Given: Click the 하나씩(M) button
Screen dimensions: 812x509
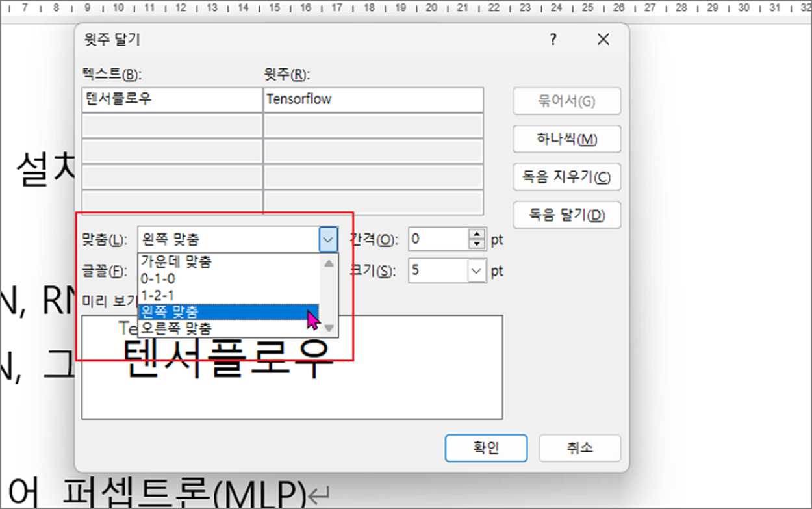Looking at the screenshot, I should click(x=566, y=139).
